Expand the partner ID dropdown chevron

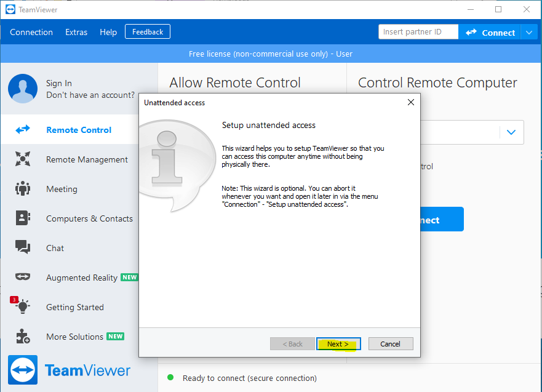511,132
